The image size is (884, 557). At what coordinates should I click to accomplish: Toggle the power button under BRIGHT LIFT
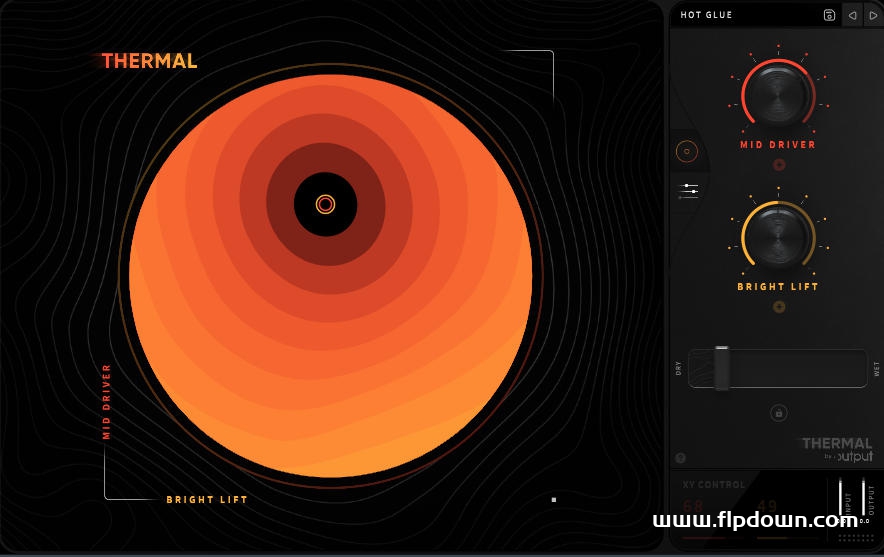779,307
